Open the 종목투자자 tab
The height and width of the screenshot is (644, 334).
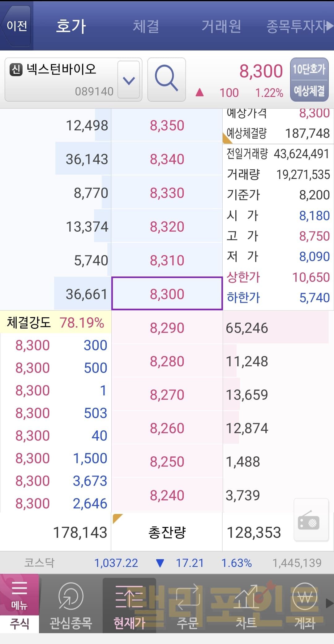296,26
